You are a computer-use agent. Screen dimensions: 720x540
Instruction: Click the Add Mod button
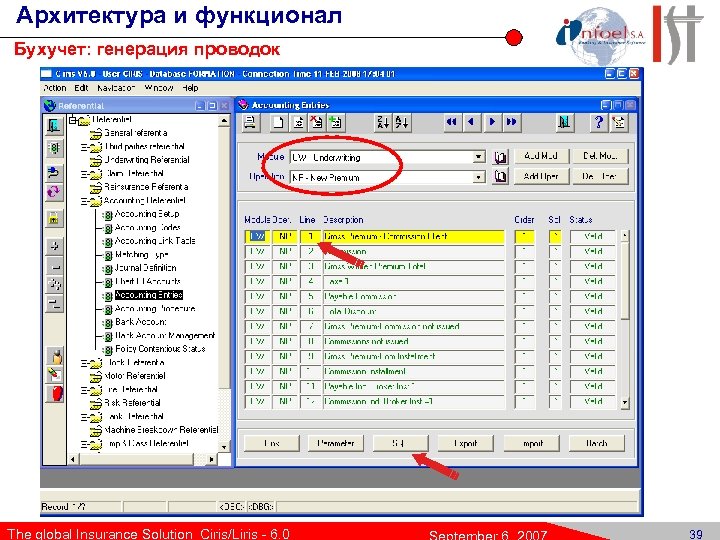pyautogui.click(x=541, y=156)
